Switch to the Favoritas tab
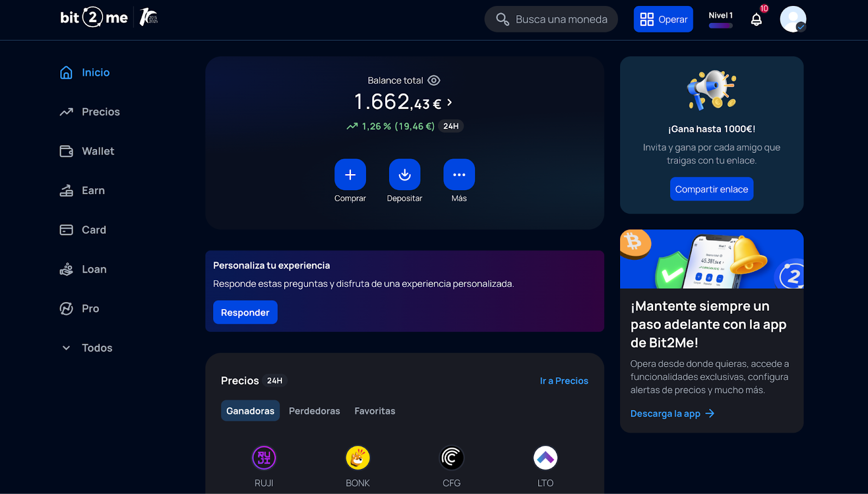 [x=375, y=411]
